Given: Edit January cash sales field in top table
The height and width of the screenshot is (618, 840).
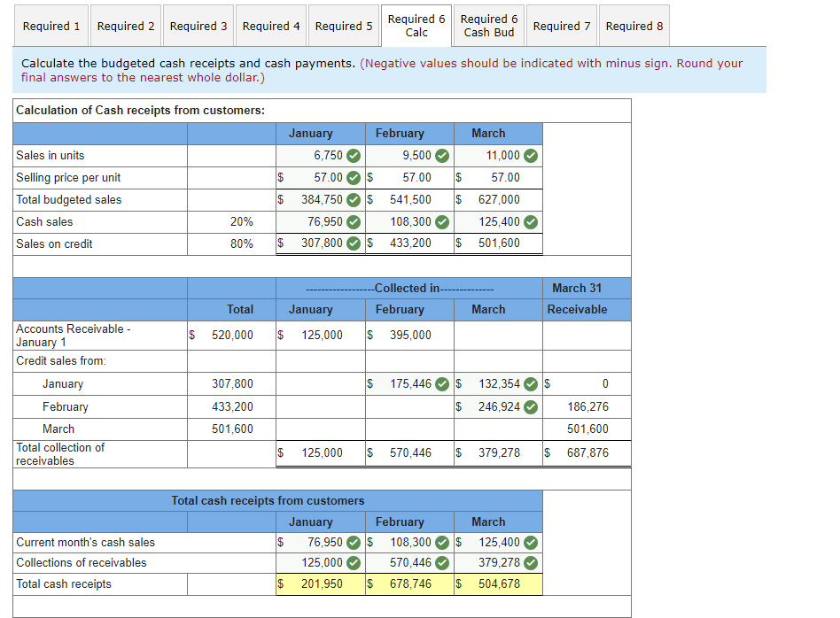Looking at the screenshot, I should (321, 221).
